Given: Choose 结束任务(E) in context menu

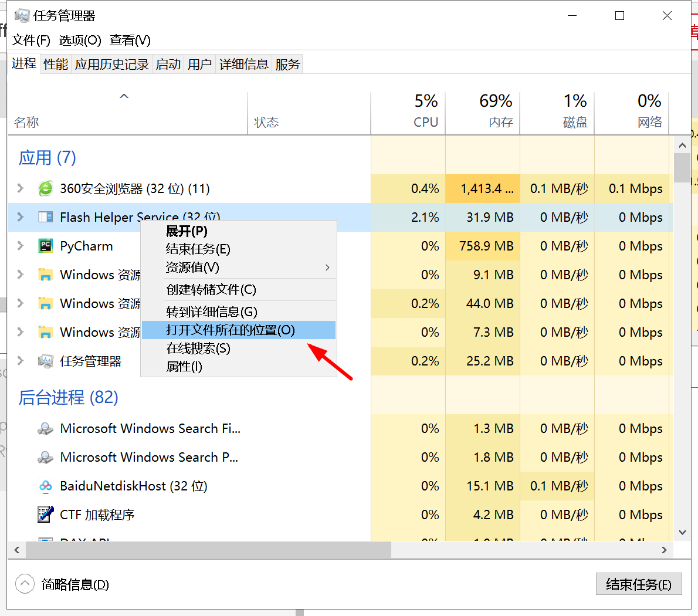Looking at the screenshot, I should 239,249.
